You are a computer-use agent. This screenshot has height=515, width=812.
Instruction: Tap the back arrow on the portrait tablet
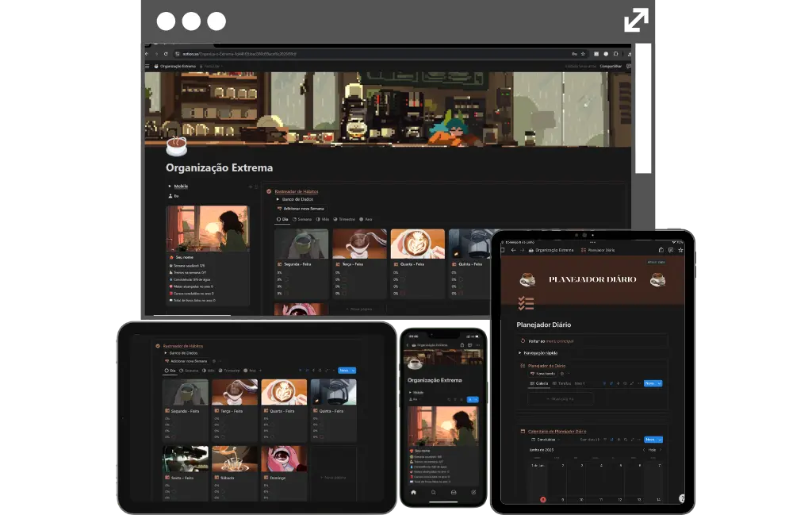(513, 250)
